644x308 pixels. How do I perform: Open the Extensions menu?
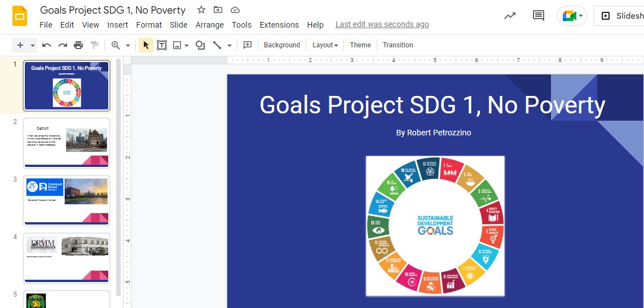[279, 25]
